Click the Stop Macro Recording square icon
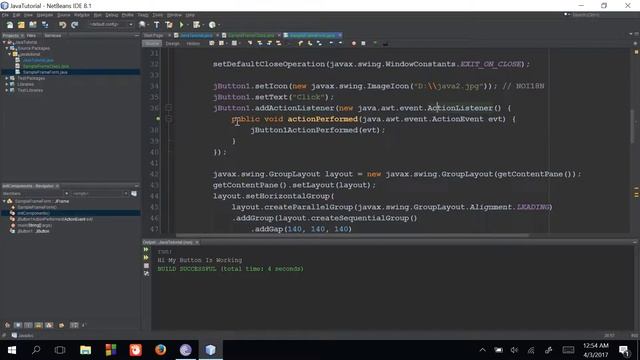 (363, 43)
